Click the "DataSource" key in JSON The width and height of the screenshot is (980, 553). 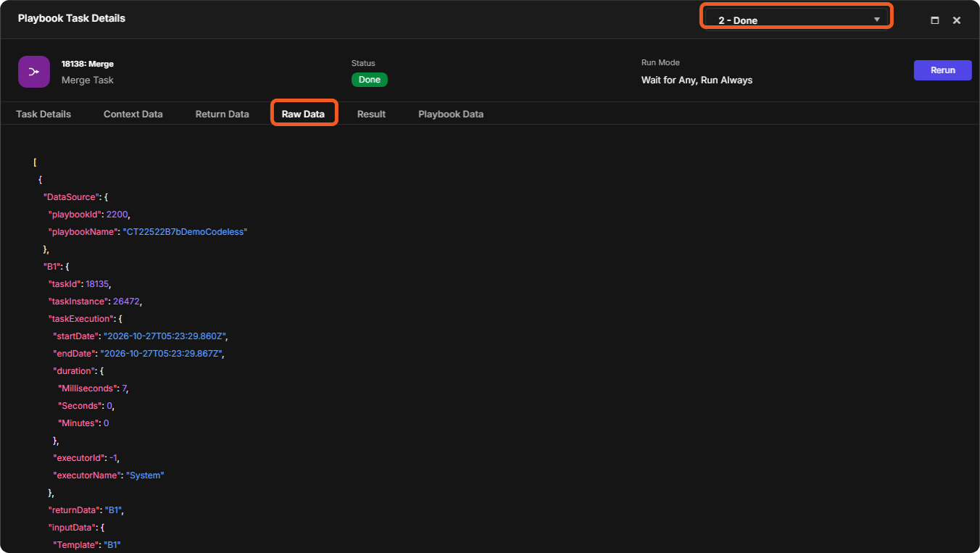tap(71, 197)
